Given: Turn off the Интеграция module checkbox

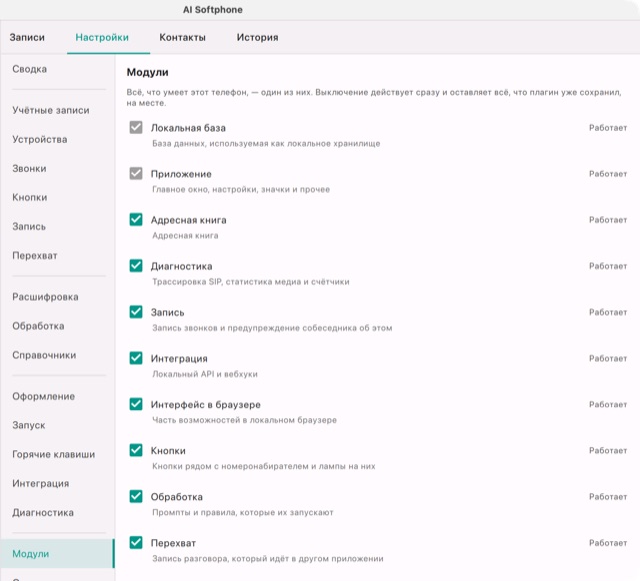Looking at the screenshot, I should click(136, 358).
